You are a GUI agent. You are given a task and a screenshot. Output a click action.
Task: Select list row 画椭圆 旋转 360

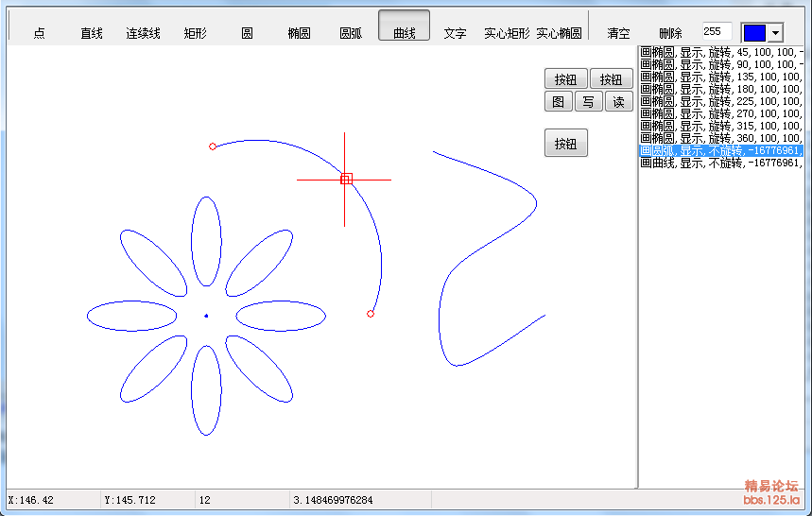721,138
